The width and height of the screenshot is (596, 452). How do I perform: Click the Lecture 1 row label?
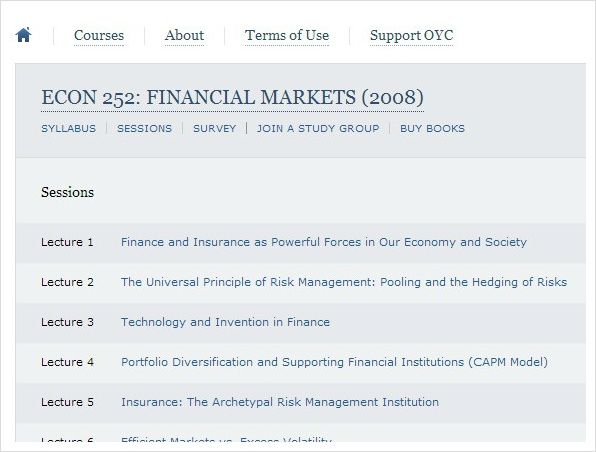[x=67, y=242]
